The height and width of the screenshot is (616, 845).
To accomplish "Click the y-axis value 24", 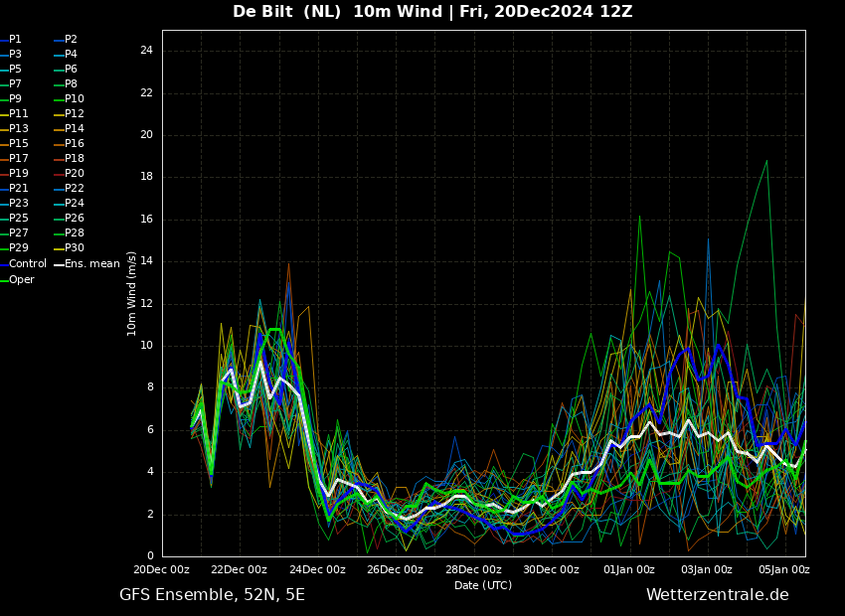I will tap(146, 51).
